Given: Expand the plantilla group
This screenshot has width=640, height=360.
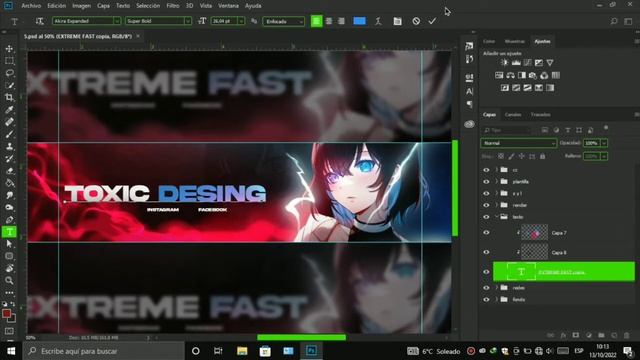Looking at the screenshot, I should pos(497,182).
